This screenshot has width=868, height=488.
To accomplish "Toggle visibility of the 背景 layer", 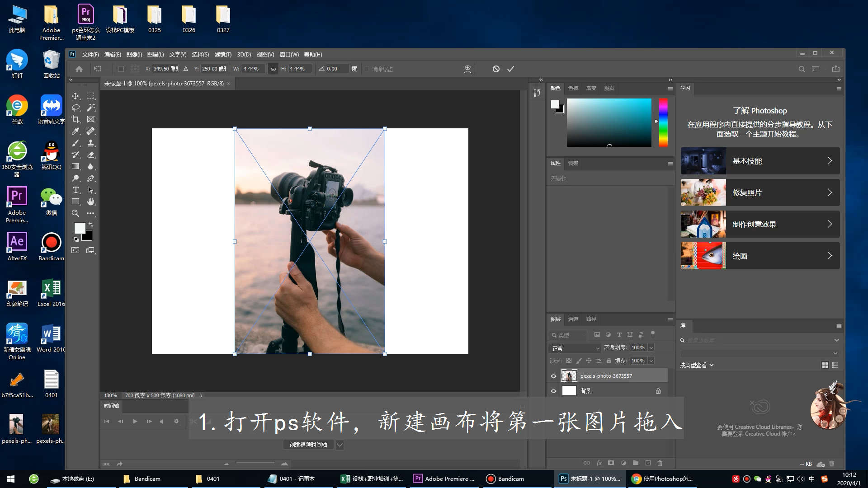I will coord(553,391).
